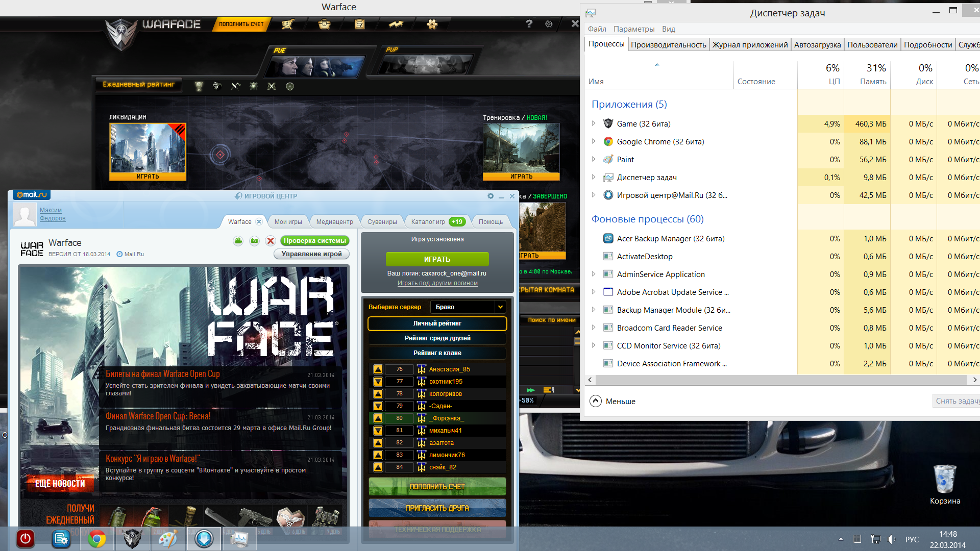Viewport: 980px width, 551px height.
Task: Toggle rank arrow for азаттота row
Action: (x=378, y=443)
